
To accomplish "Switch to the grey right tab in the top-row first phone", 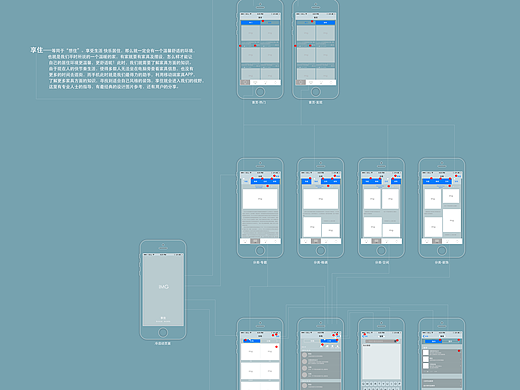I will click(270, 23).
